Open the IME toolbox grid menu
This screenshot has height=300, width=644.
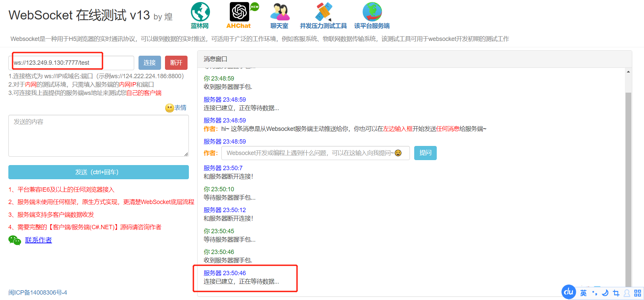tap(638, 293)
